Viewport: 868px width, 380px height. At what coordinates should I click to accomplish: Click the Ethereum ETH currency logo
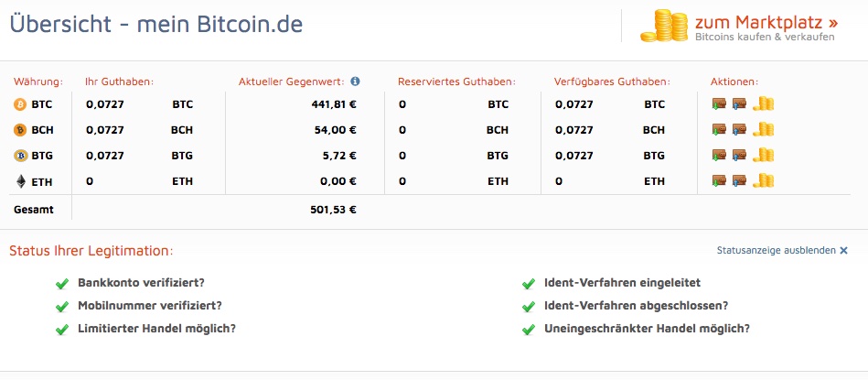[x=20, y=181]
